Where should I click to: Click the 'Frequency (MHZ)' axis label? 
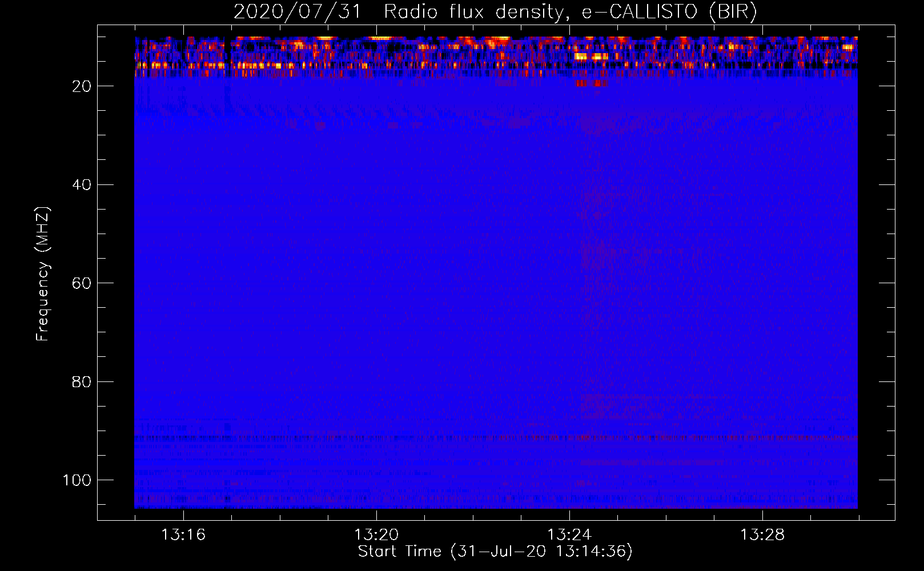(43, 274)
